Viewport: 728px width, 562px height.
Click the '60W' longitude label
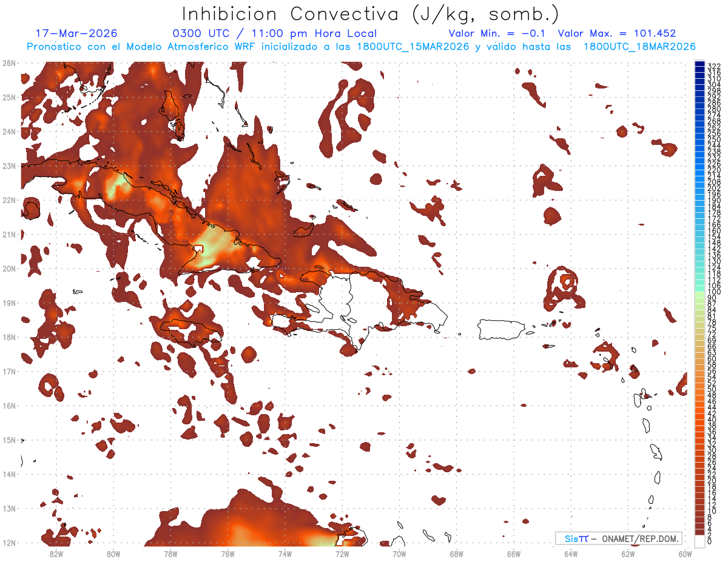(x=685, y=554)
